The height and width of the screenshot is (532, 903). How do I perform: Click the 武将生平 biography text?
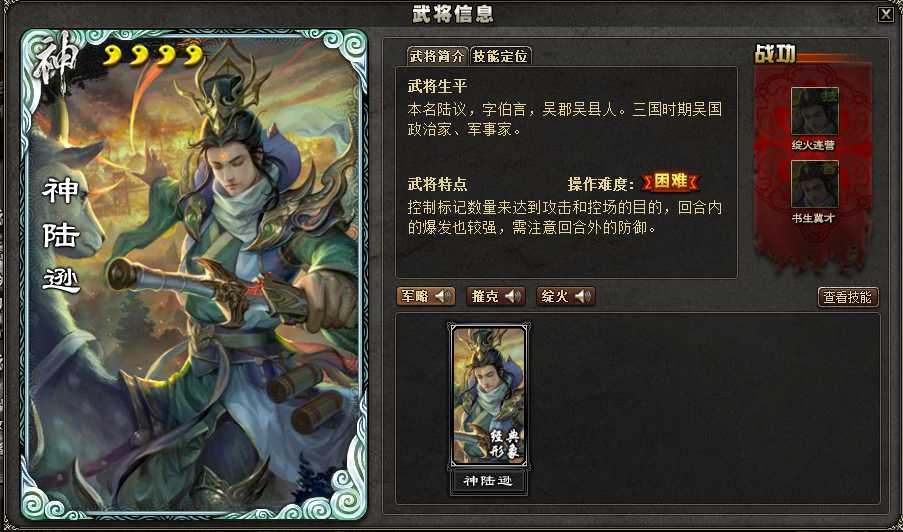564,119
